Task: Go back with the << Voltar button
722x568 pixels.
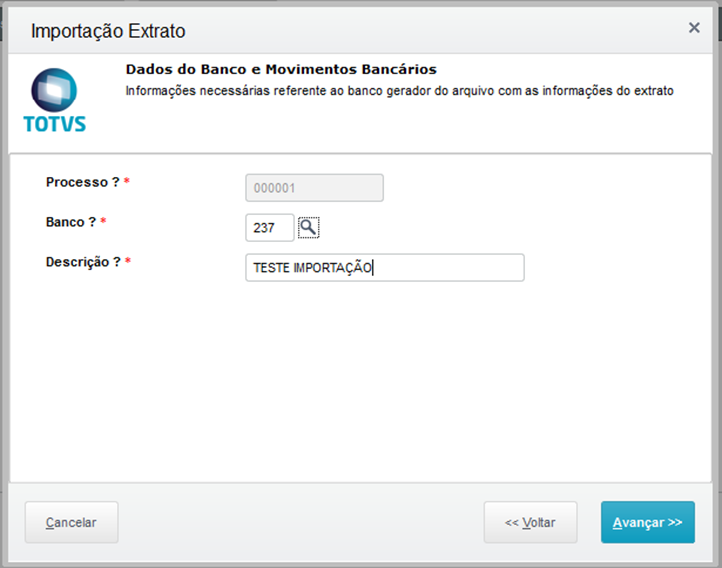Action: [530, 522]
